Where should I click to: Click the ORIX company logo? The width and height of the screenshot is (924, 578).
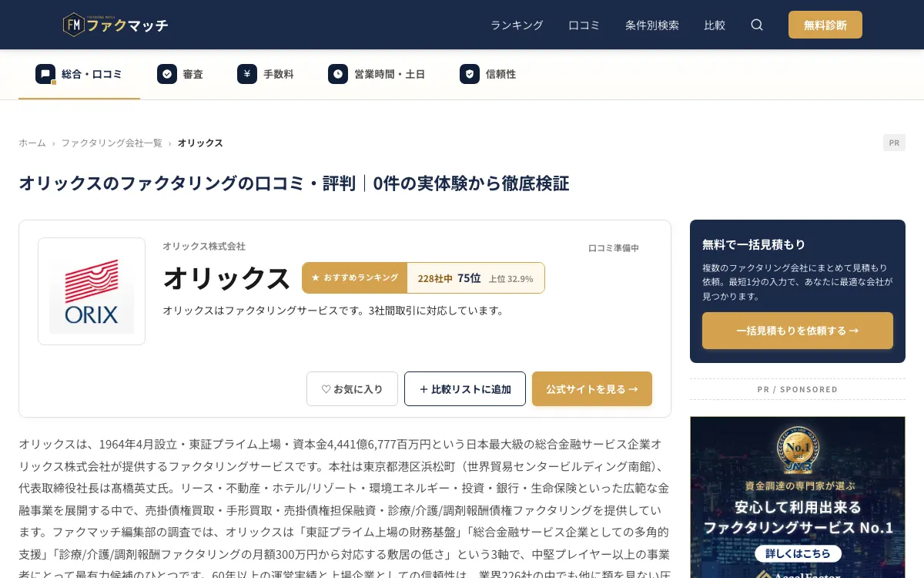92,291
